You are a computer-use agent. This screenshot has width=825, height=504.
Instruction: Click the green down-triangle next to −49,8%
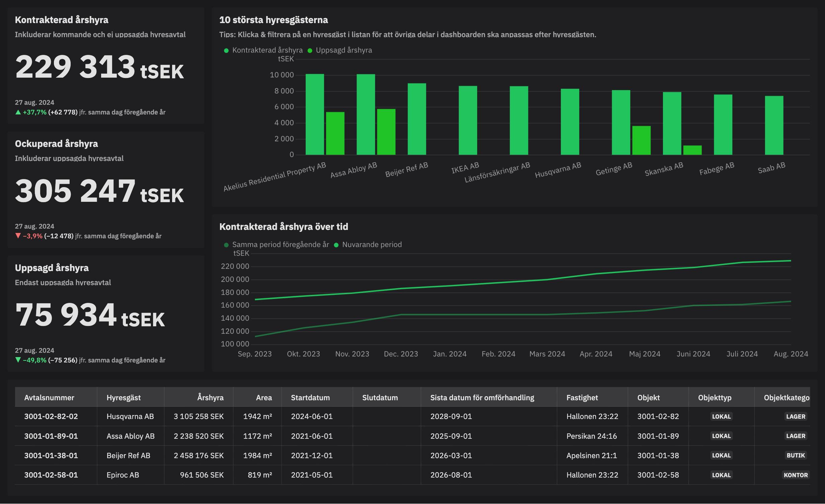point(18,360)
